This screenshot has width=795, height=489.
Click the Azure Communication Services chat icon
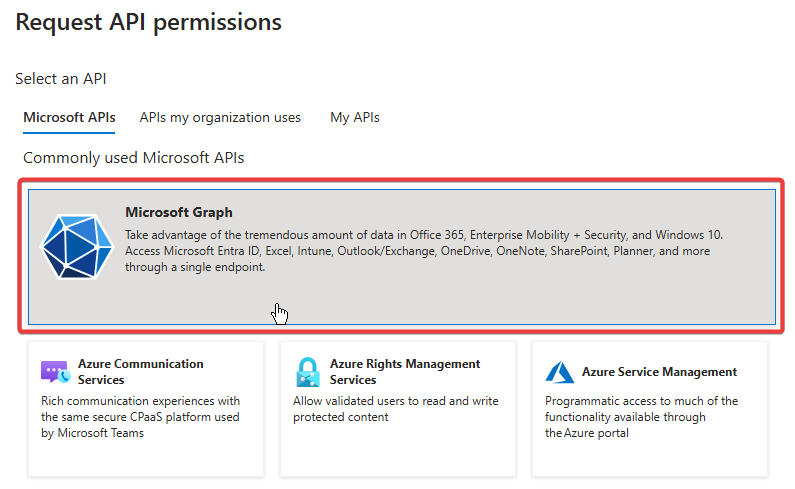(x=55, y=372)
